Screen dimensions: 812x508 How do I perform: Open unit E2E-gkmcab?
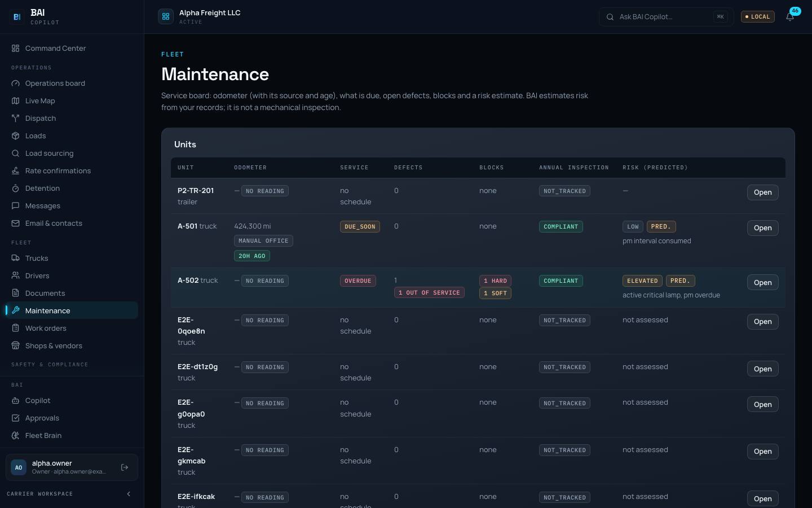point(762,452)
